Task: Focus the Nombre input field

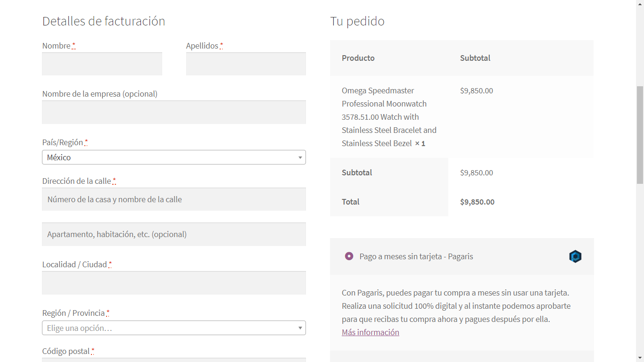Action: (102, 64)
